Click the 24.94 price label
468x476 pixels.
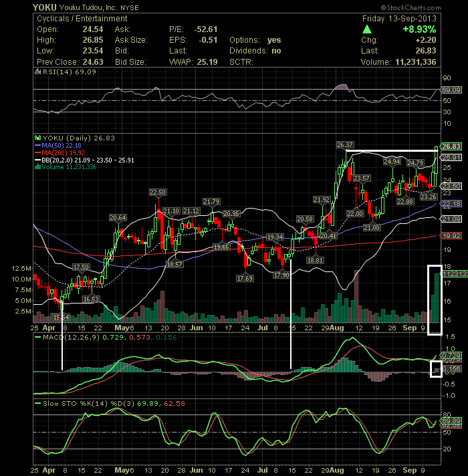pos(392,162)
